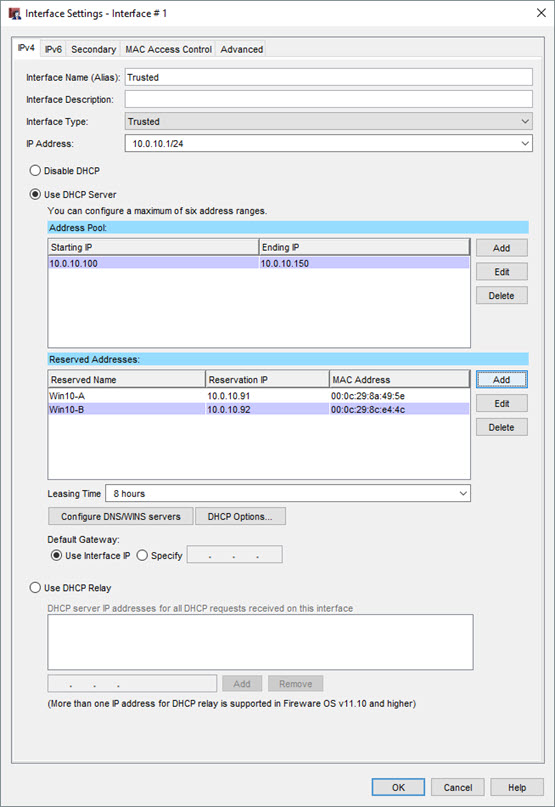Select ending IP 10.0.10.150 cell
Screen dimensions: 555x807
[x=364, y=263]
